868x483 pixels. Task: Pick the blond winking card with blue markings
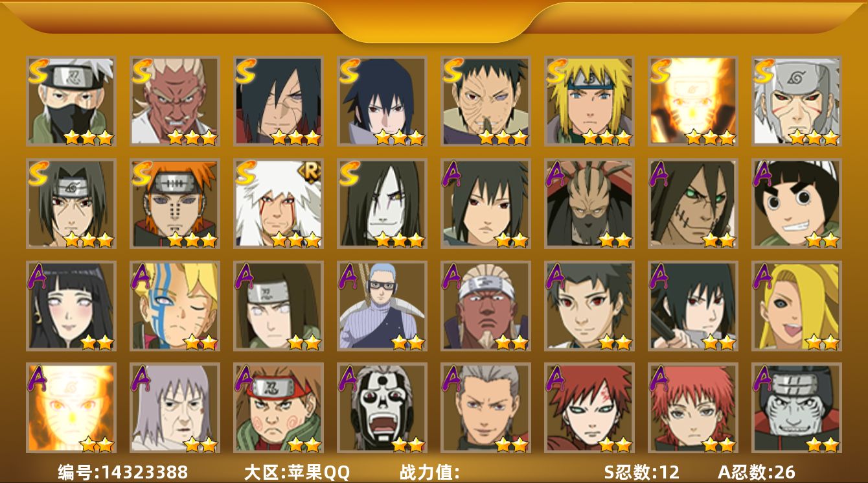point(174,306)
